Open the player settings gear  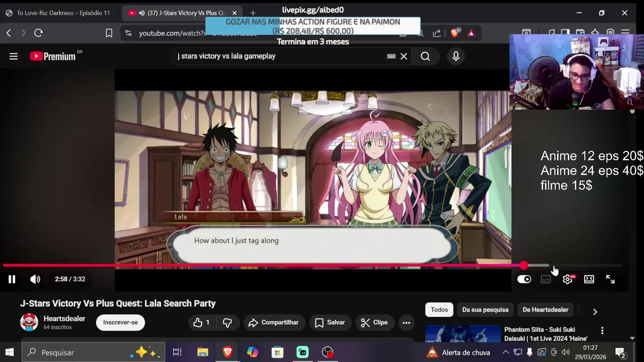568,279
